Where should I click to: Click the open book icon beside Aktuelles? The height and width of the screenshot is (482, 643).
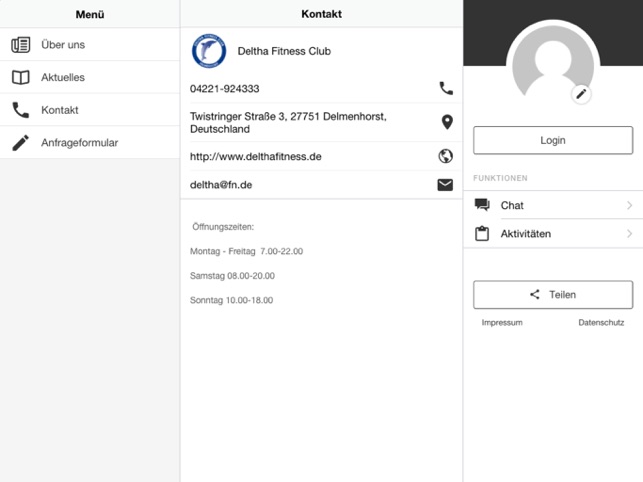pos(21,78)
